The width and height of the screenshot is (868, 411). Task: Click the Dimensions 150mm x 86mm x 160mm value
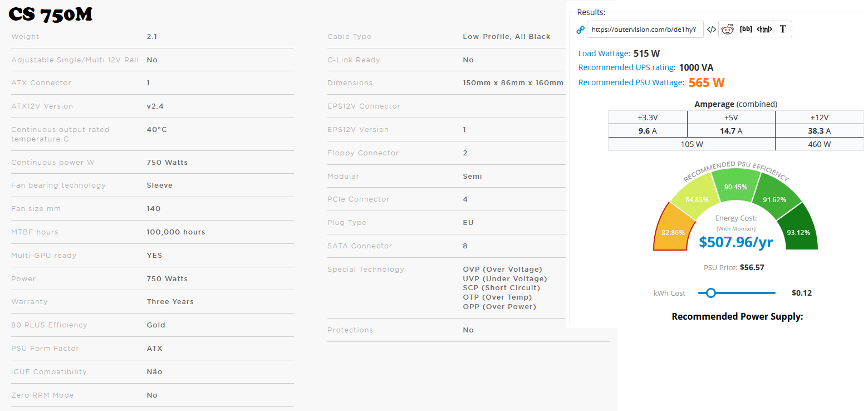[513, 82]
